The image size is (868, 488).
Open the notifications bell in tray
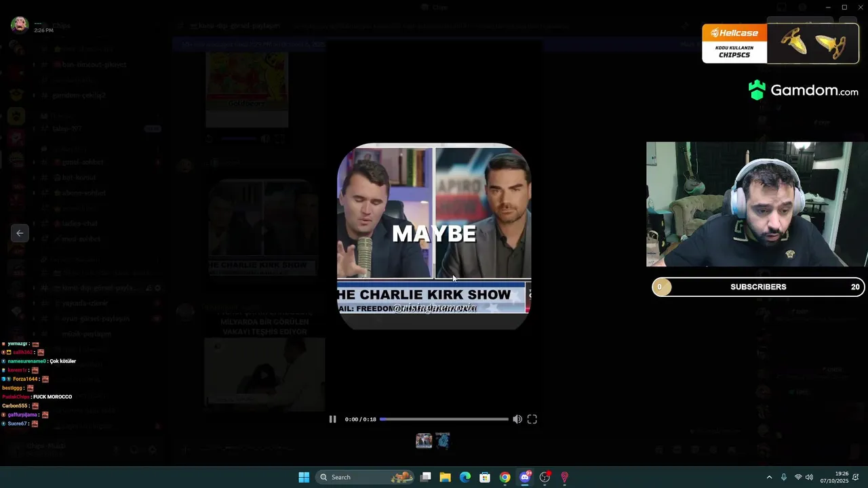(856, 477)
